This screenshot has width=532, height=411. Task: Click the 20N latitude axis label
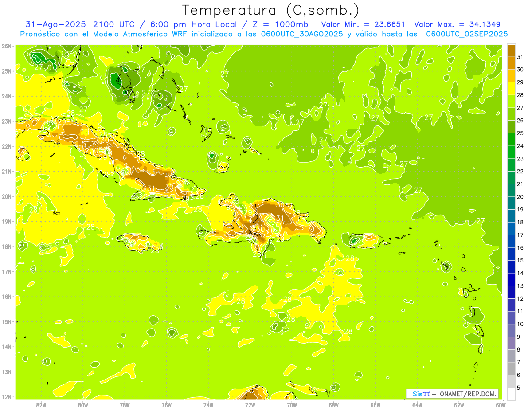6,196
